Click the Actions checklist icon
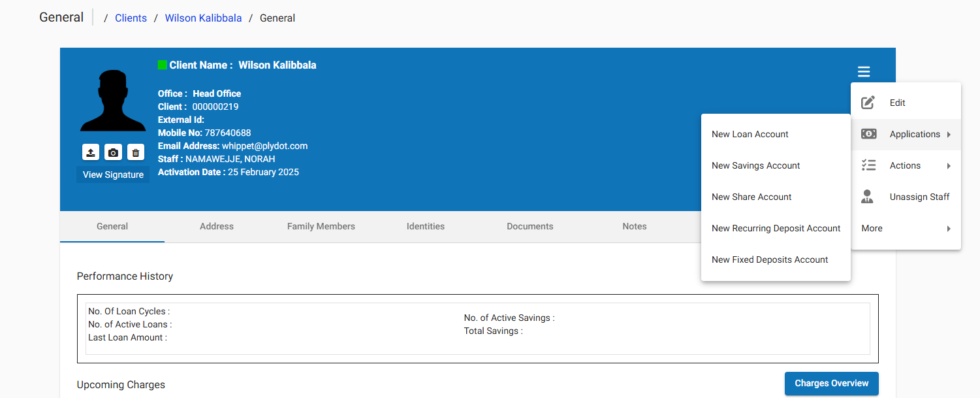Viewport: 980px width, 398px height. [868, 165]
